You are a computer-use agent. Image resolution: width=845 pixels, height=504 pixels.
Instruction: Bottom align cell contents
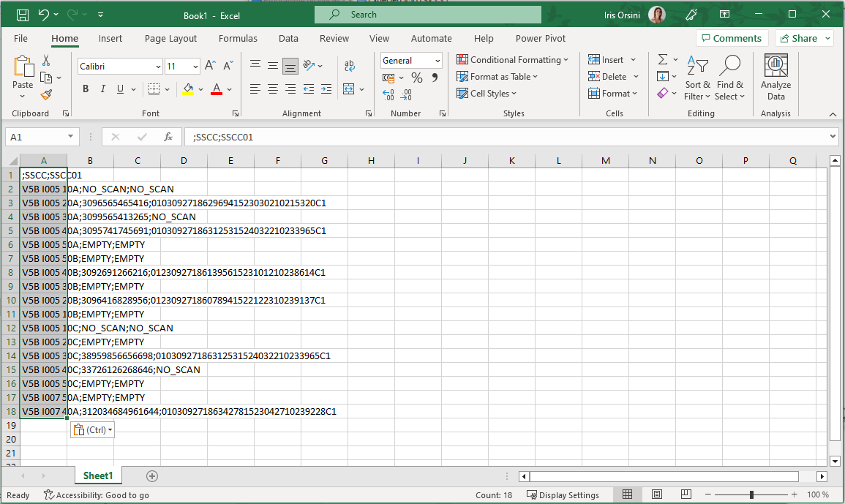[x=290, y=66]
